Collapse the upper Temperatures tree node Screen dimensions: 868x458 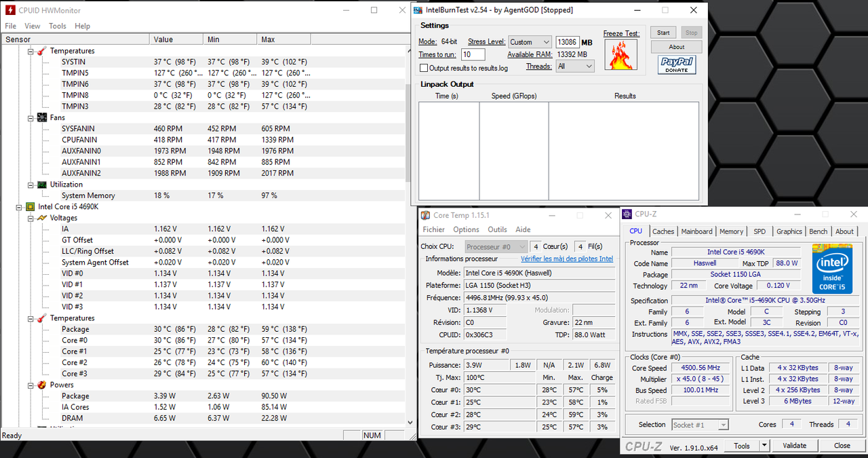pos(31,51)
